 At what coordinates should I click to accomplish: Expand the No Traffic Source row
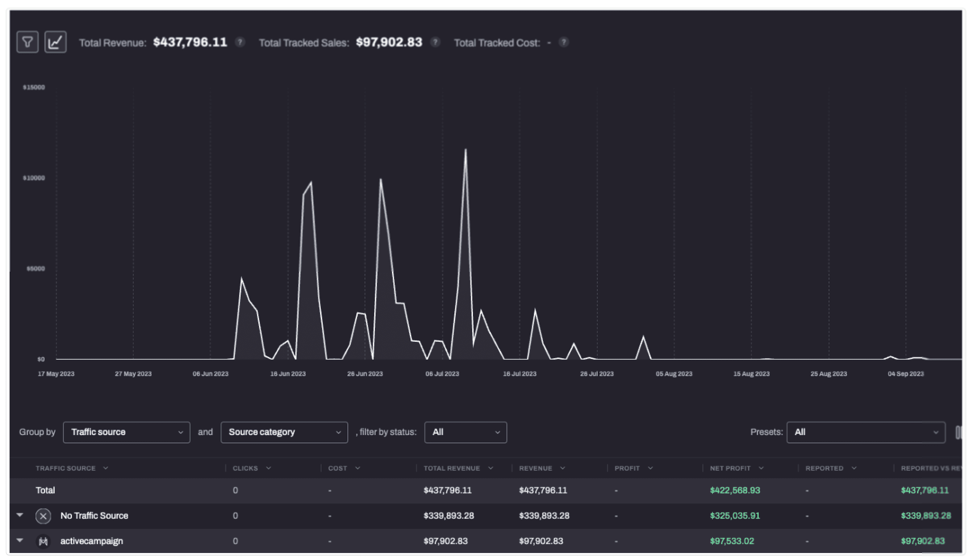(20, 515)
